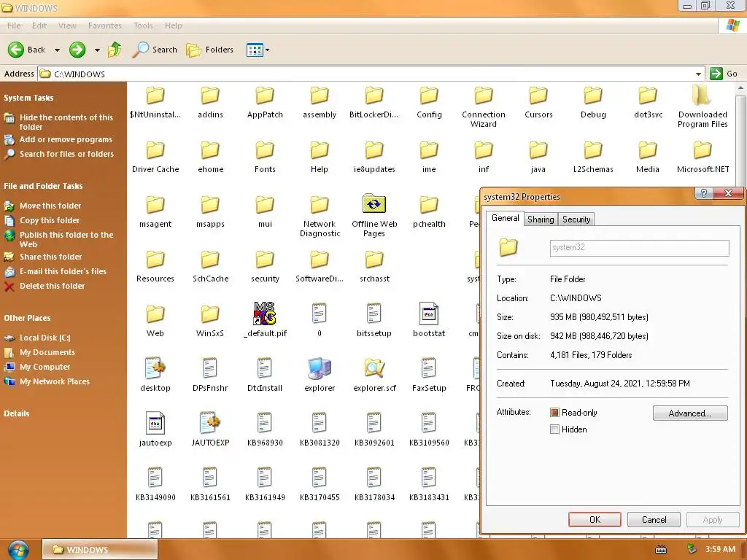Open My Computer from Other Places
This screenshot has height=560, width=747.
44,367
